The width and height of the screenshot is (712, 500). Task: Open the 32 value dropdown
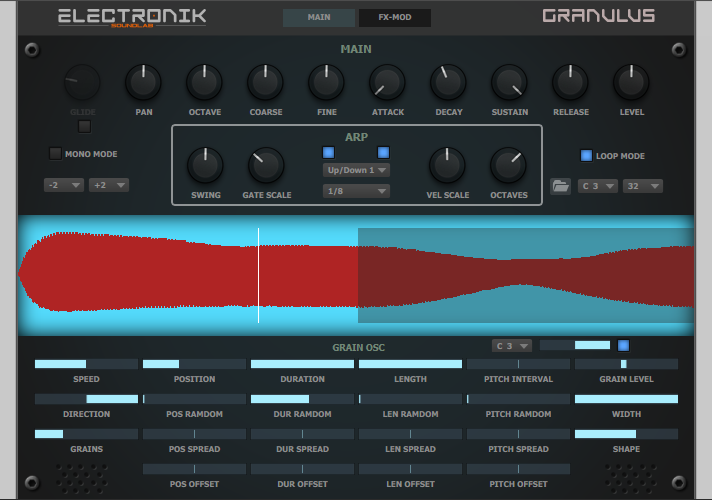(x=643, y=186)
